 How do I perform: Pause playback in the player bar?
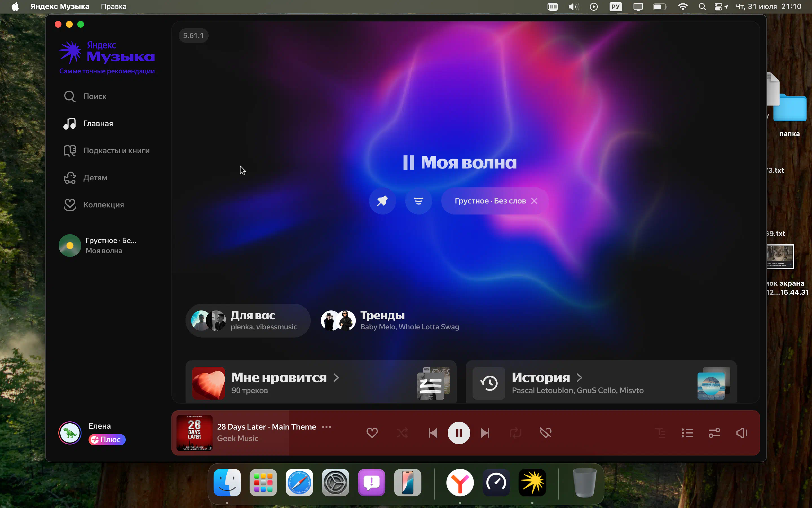pyautogui.click(x=459, y=433)
